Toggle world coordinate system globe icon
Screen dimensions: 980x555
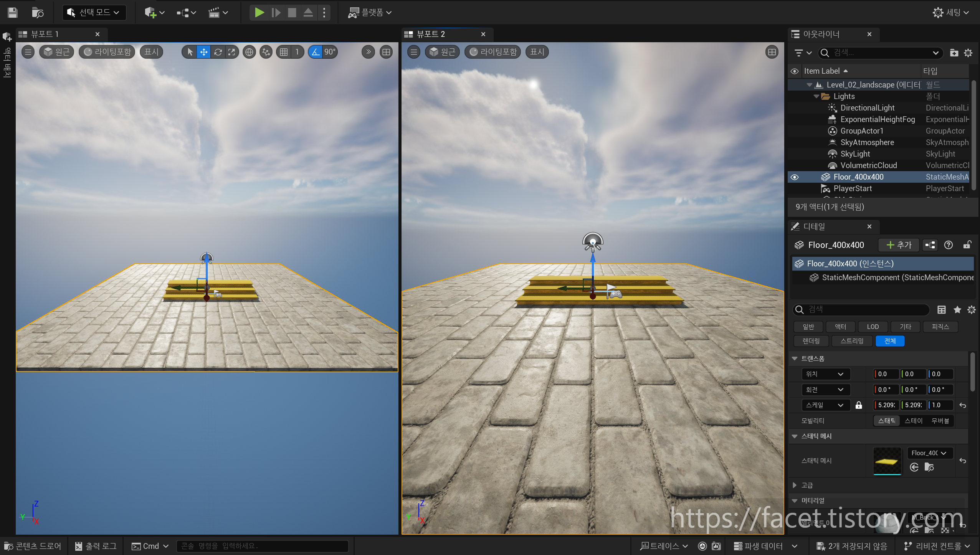[x=249, y=52]
